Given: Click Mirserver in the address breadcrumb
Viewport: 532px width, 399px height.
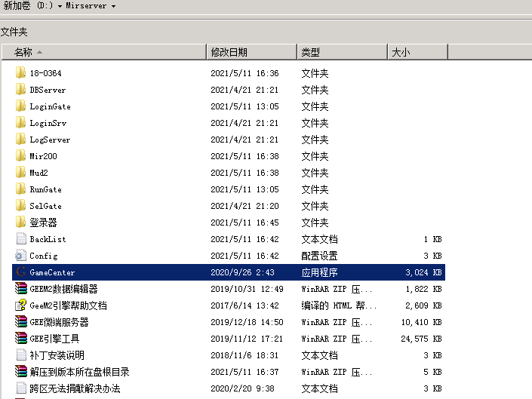Looking at the screenshot, I should click(x=87, y=6).
